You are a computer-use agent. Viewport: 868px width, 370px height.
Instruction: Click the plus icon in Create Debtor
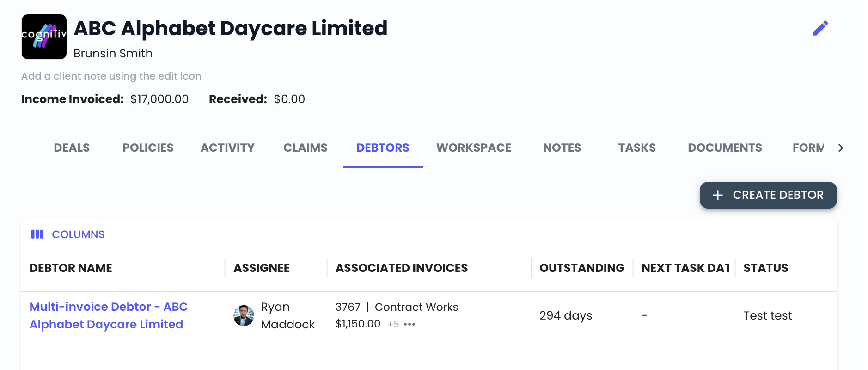(718, 195)
